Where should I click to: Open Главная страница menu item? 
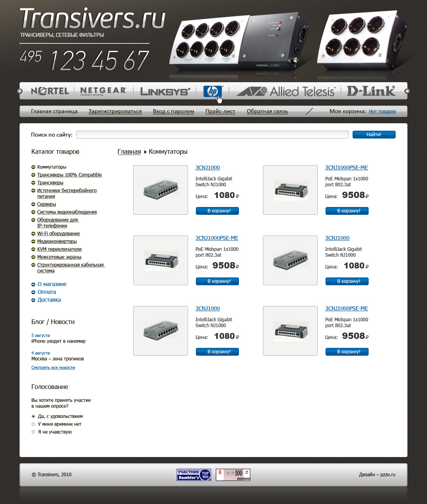pos(54,112)
